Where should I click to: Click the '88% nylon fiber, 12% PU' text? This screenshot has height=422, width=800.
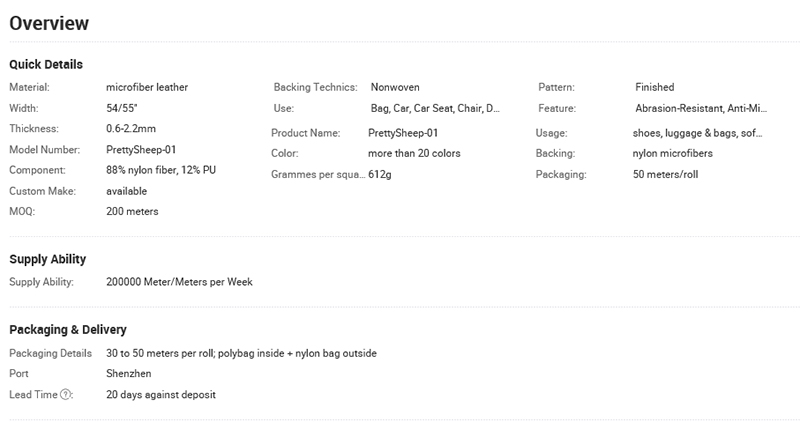point(161,170)
